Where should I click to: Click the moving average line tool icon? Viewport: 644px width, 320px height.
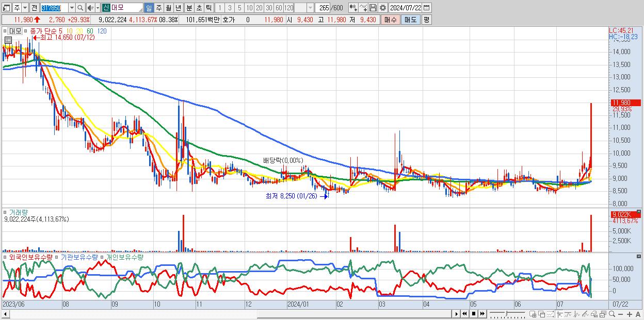[x=568, y=314]
